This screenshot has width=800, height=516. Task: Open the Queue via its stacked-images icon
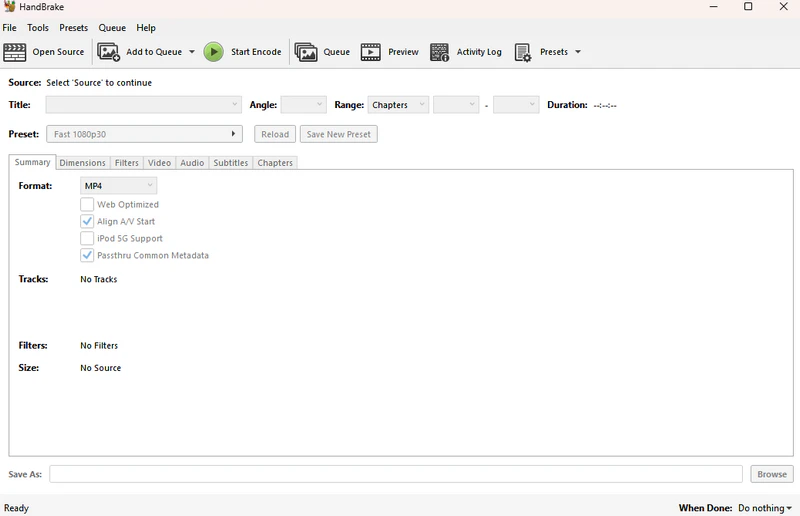[x=306, y=52]
